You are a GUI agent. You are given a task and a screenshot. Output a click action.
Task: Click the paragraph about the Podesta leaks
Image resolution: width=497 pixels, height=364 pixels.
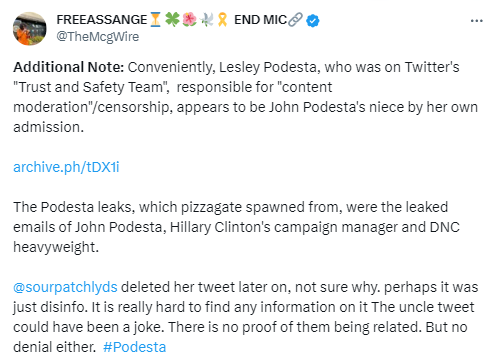pos(237,227)
